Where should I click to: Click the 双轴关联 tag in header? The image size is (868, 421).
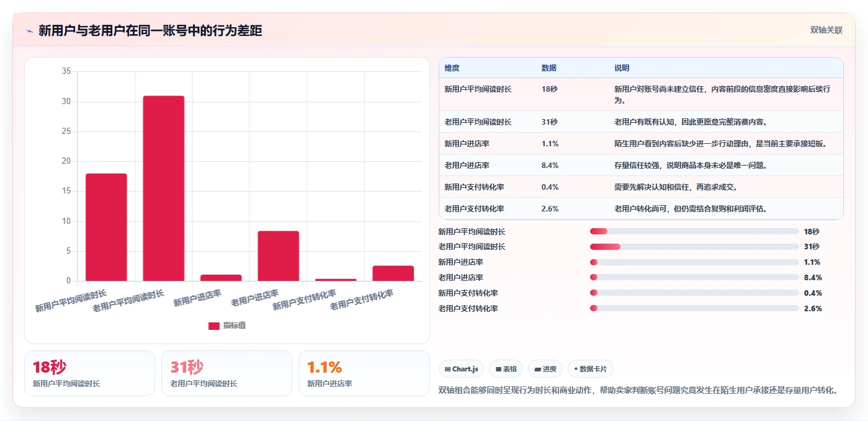click(x=826, y=30)
